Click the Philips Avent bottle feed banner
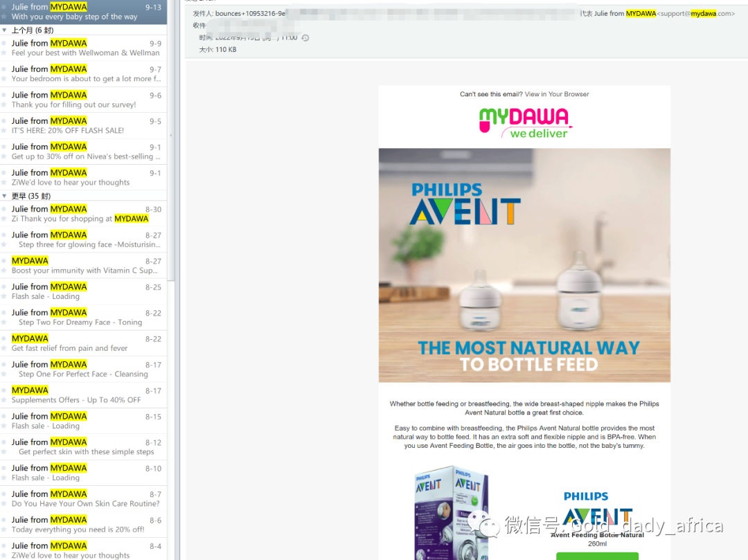748x560 pixels. point(524,265)
